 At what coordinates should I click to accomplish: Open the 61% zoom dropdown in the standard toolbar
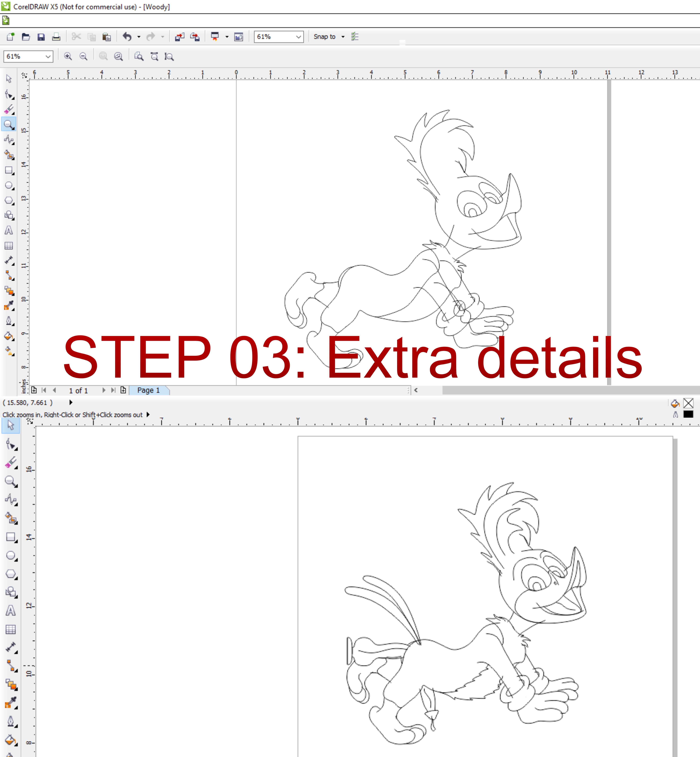[x=298, y=37]
